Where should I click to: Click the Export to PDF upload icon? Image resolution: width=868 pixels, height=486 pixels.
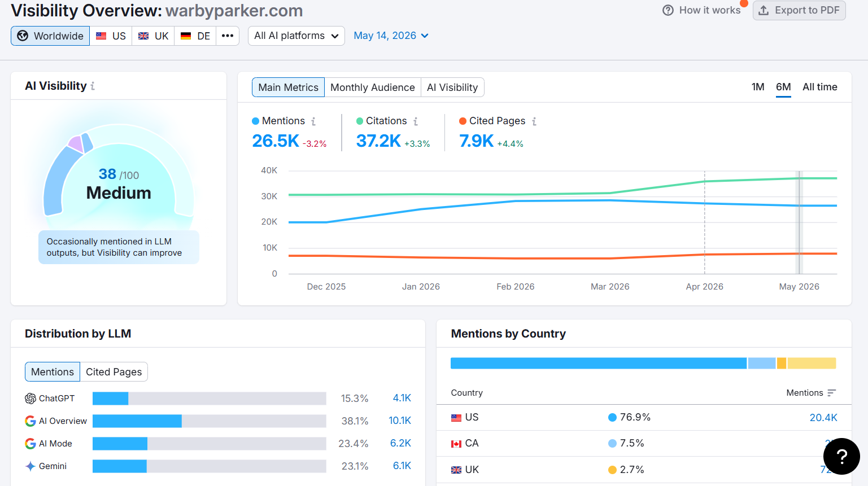764,10
